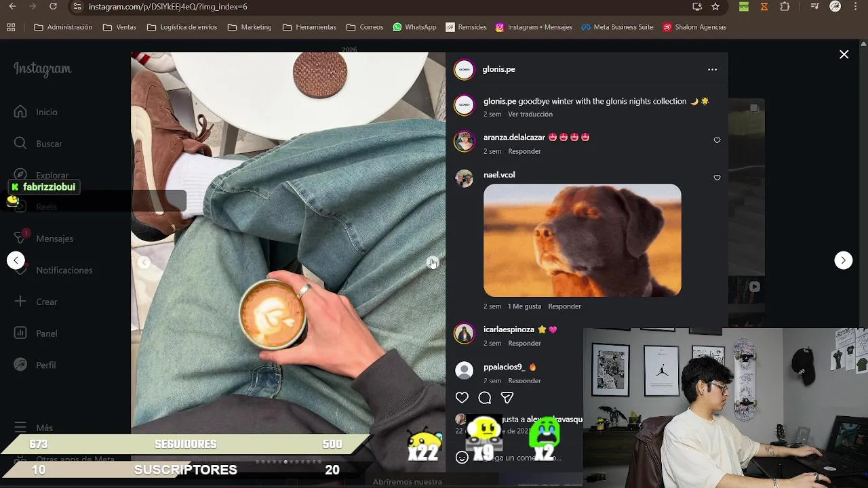Reply to aranza.delalcazar's comment

524,151
